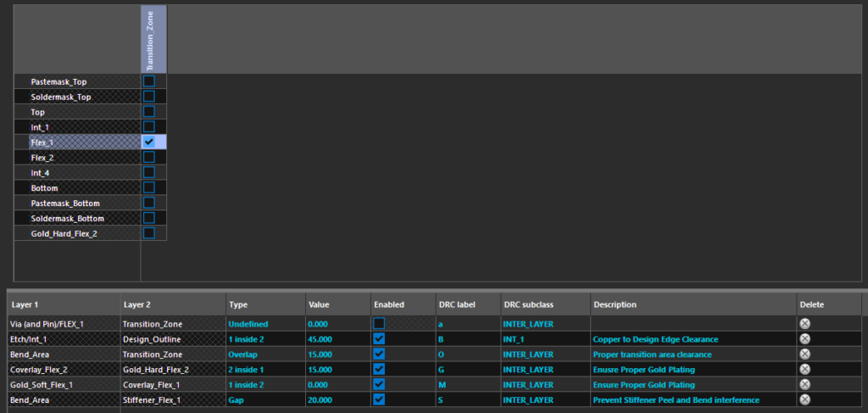Open Type dropdown for Gold_Soft_Flex_1 row
Image resolution: width=868 pixels, height=413 pixels.
tap(265, 385)
